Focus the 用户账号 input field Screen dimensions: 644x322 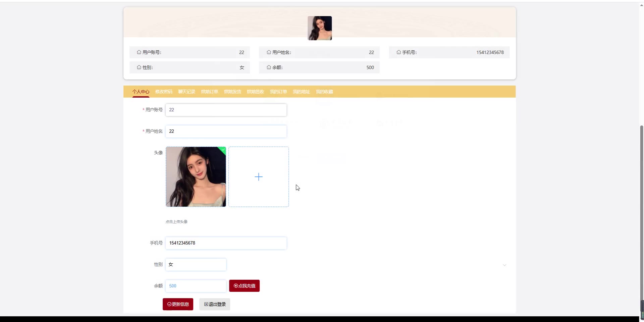(226, 110)
